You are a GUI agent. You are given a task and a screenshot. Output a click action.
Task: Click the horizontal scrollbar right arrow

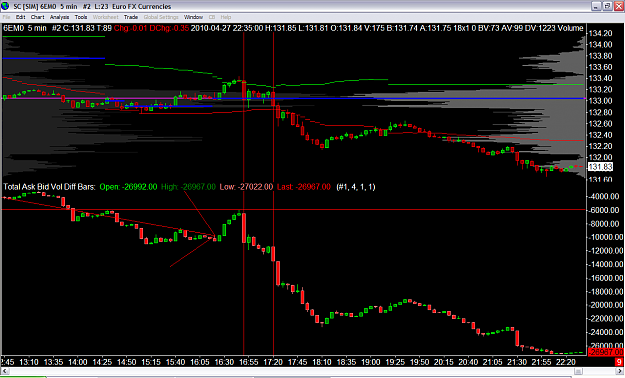[620, 371]
